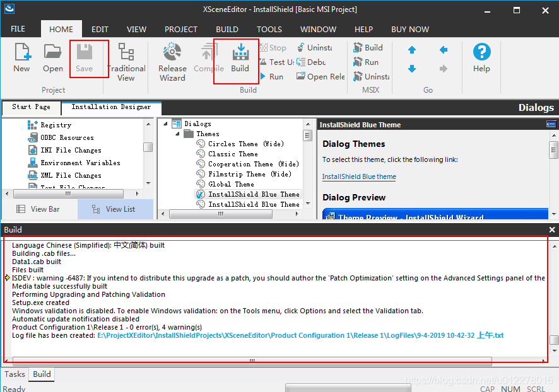This screenshot has width=559, height=392.
Task: Select Build output tab
Action: click(42, 374)
